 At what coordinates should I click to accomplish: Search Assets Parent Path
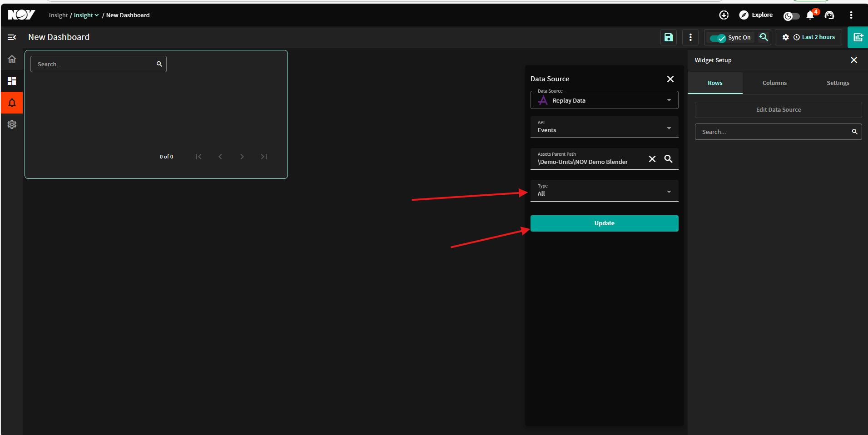669,159
